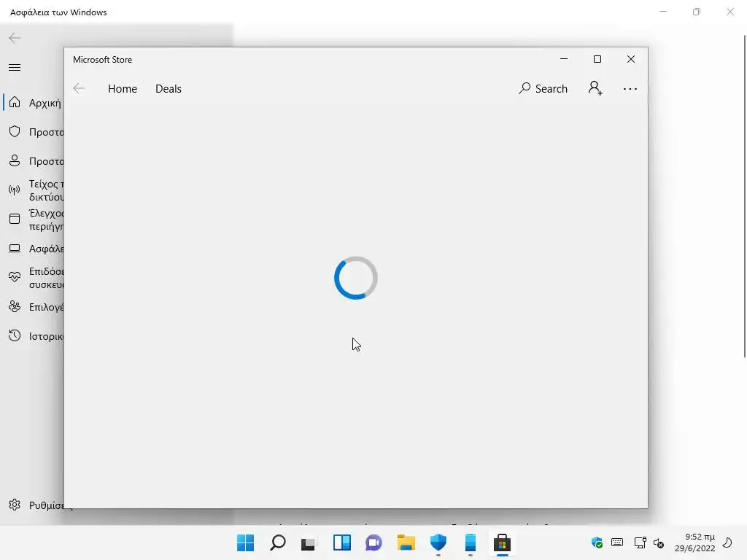Screen dimensions: 747x560
Task: Open the blue phone app on taskbar
Action: (471, 542)
